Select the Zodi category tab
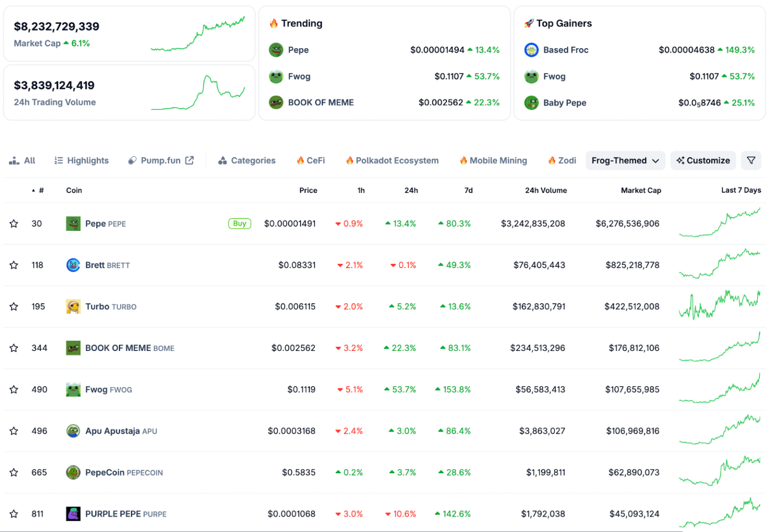Viewport: 771px width, 532px height. click(x=562, y=161)
